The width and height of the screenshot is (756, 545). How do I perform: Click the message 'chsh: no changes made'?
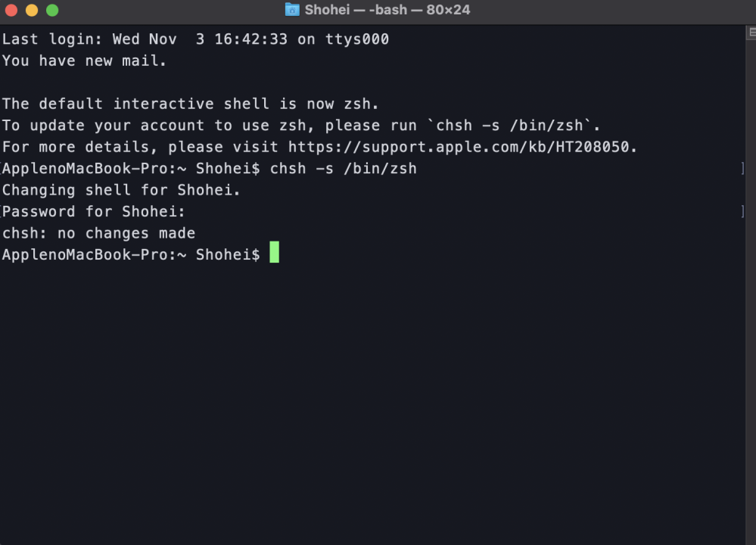(98, 233)
